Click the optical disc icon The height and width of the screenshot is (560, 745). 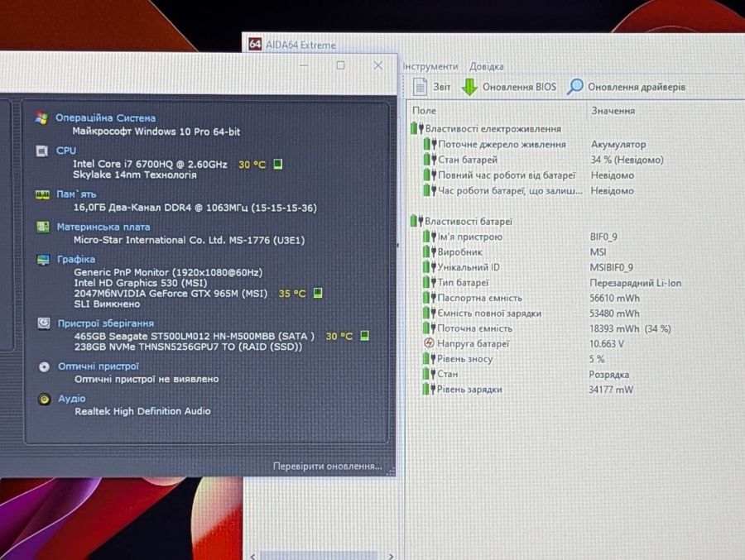click(44, 366)
